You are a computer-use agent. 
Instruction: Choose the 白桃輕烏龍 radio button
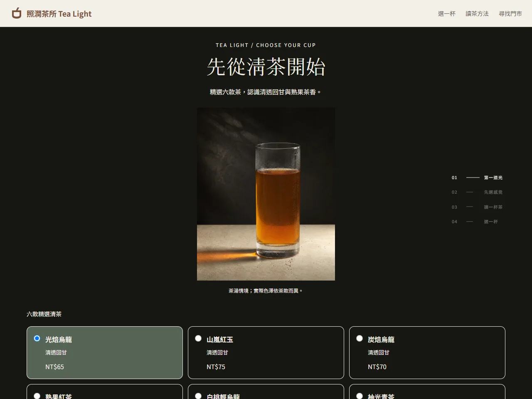[x=198, y=396]
